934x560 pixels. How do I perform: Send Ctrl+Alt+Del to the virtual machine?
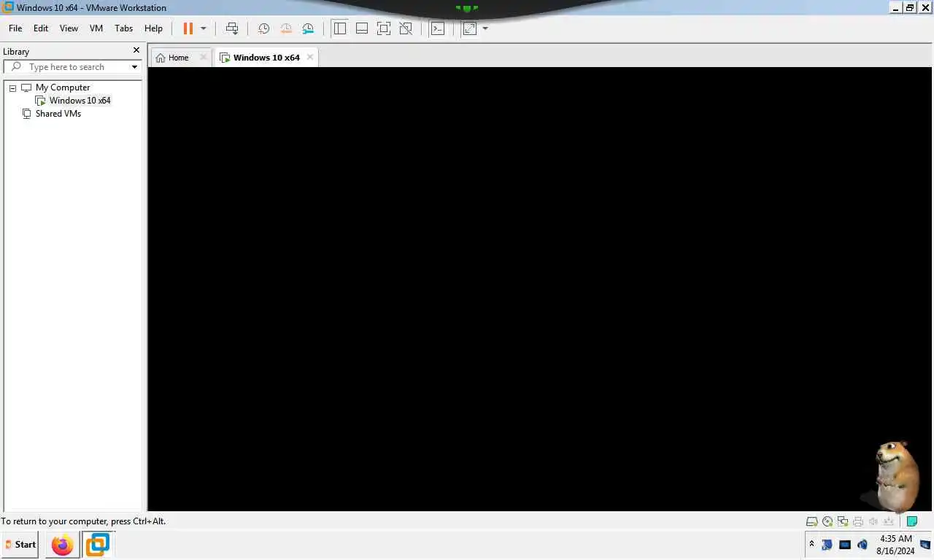click(x=232, y=28)
